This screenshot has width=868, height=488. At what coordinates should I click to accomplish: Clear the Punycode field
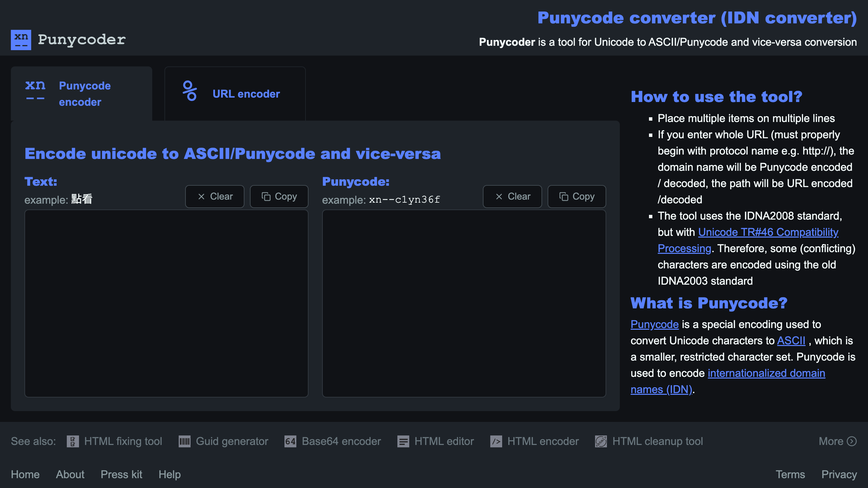[x=512, y=197]
